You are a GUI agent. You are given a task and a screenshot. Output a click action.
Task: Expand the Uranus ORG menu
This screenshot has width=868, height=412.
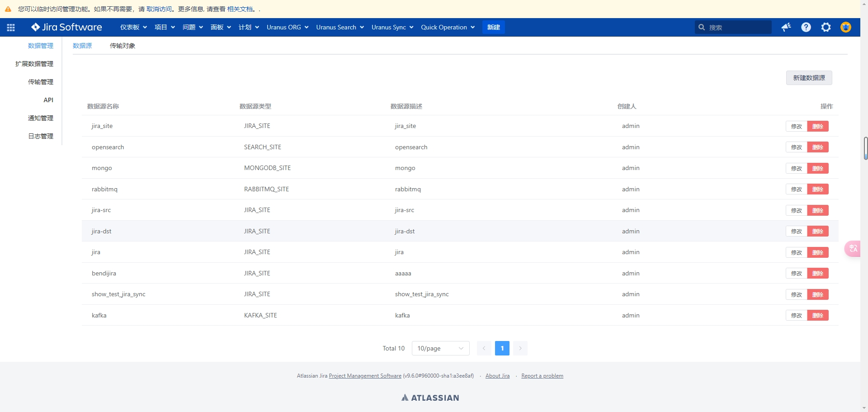(288, 27)
